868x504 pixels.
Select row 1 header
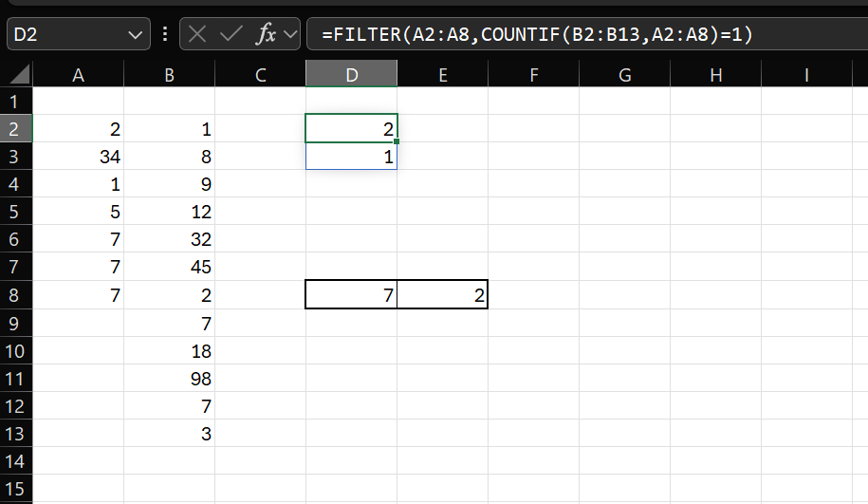(16, 101)
